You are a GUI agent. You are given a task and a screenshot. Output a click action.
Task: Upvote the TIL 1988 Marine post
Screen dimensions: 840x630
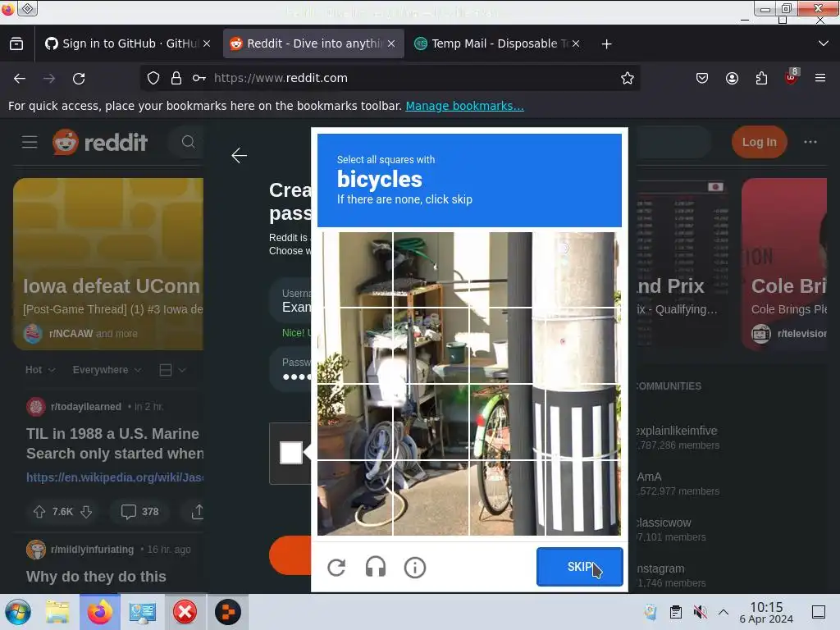(39, 512)
